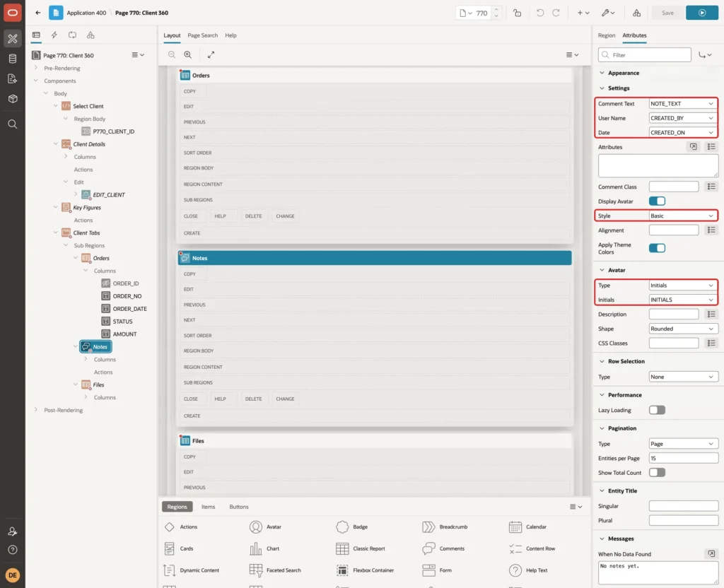
Task: Open the Administration user icon
Action: 13,531
